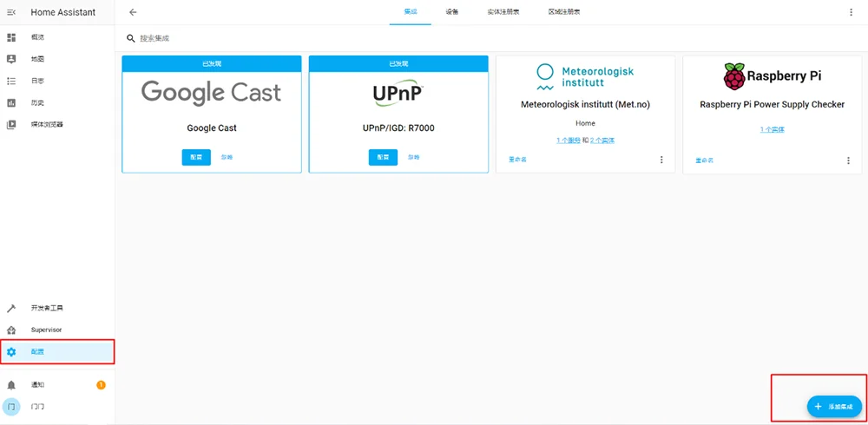Click 配置 button on UPnP/IGD card

(383, 157)
